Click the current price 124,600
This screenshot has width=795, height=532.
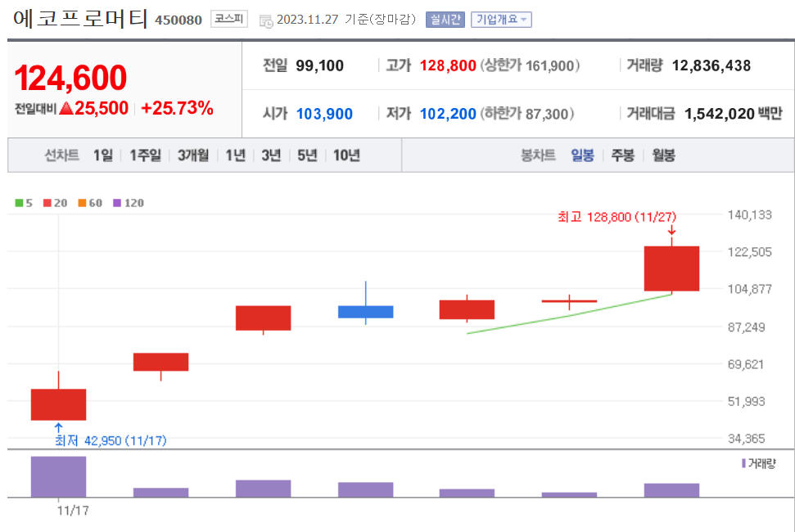click(x=70, y=78)
